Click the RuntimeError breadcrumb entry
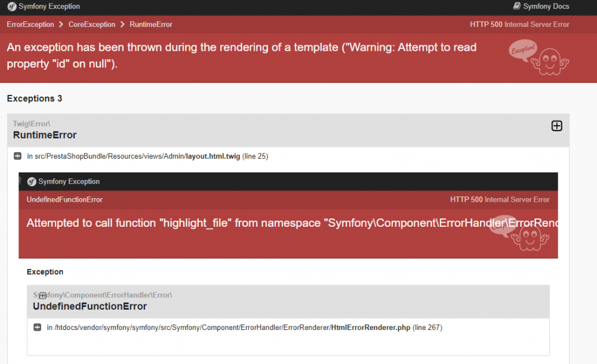Viewport: 597px width, 364px height. click(x=150, y=24)
